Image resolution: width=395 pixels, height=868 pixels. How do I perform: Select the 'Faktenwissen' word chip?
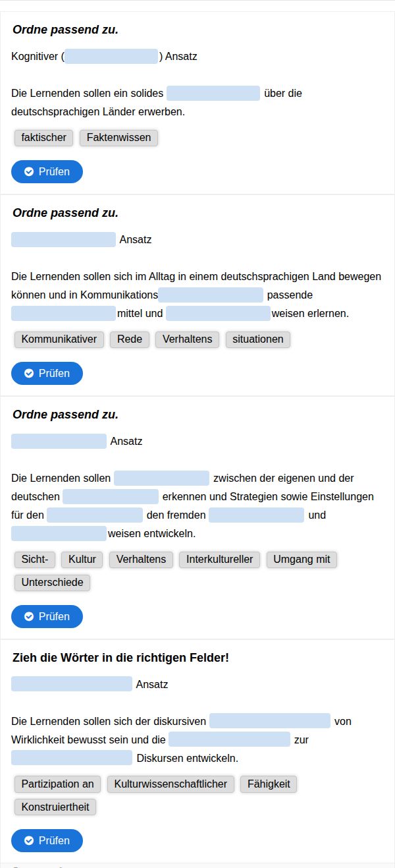(118, 138)
